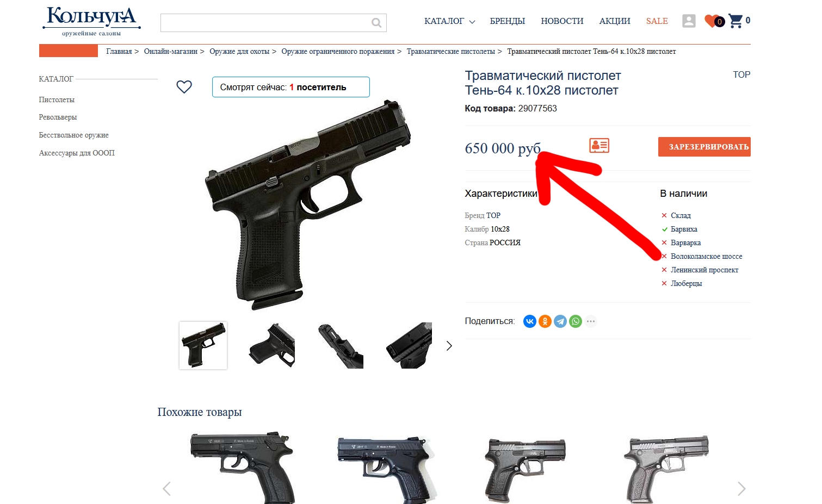822x504 pixels.
Task: Select the second pistol thumbnail
Action: point(271,346)
